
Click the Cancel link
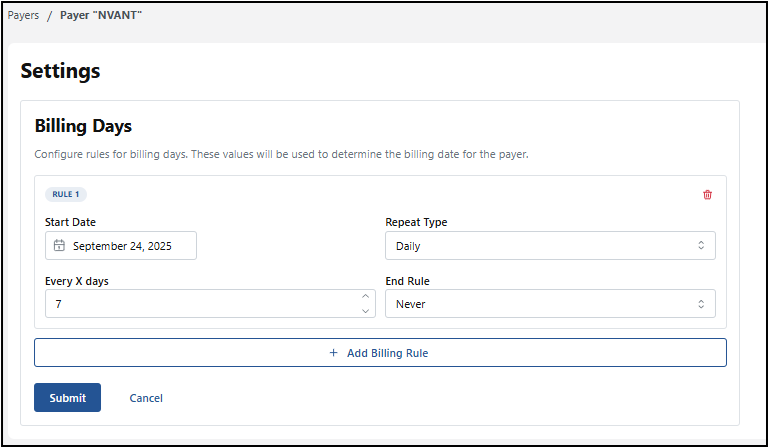tap(146, 398)
